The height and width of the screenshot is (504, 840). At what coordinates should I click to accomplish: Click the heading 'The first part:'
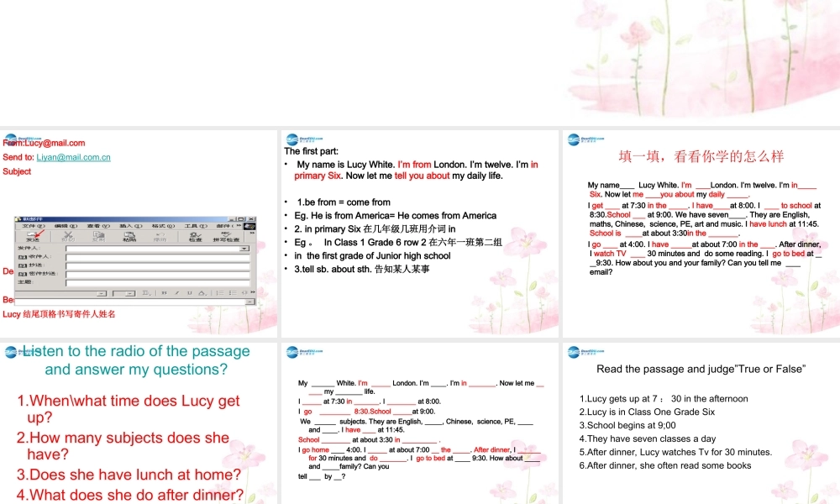(x=312, y=151)
